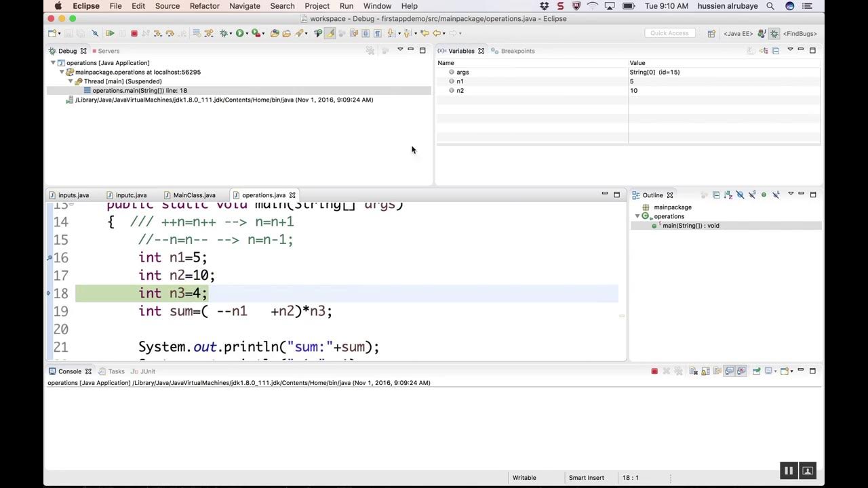This screenshot has height=488, width=868.
Task: Open the Back history dropdown arrow
Action: point(444,33)
